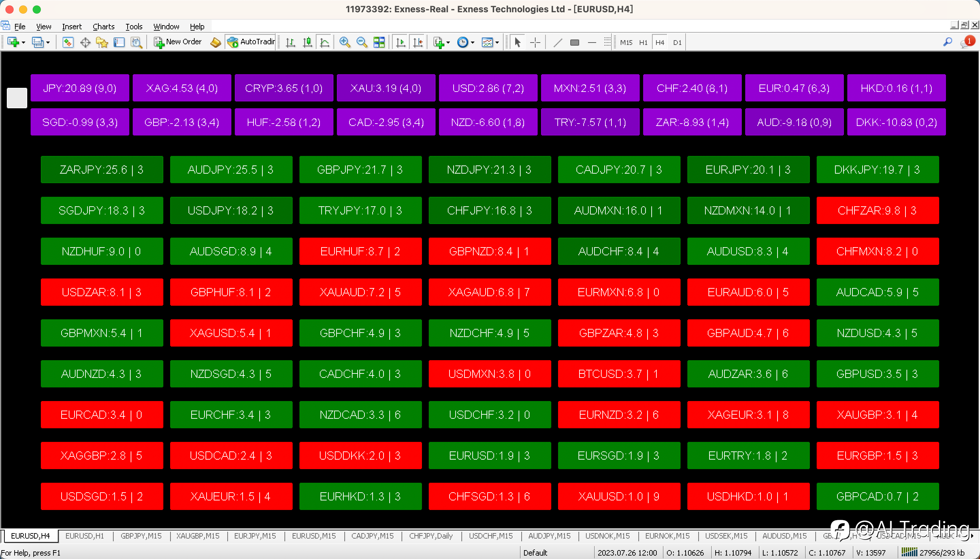Switch to the XAUGBP,M15 chart tab
The width and height of the screenshot is (980, 559).
coord(198,536)
